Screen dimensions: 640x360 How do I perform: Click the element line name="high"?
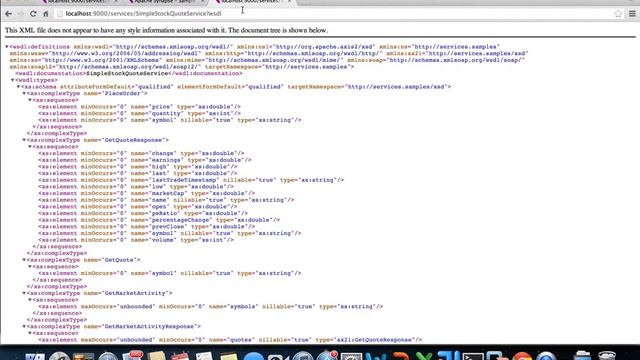pos(138,167)
